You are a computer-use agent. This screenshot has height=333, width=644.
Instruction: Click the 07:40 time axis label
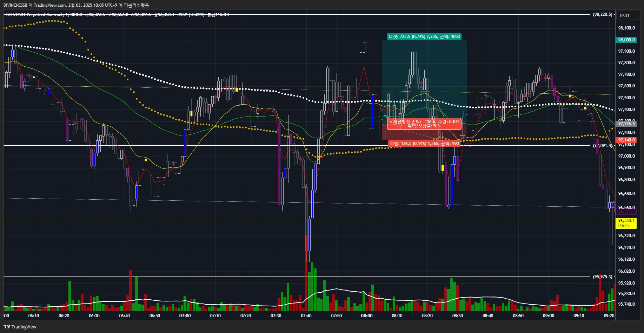[x=306, y=316]
